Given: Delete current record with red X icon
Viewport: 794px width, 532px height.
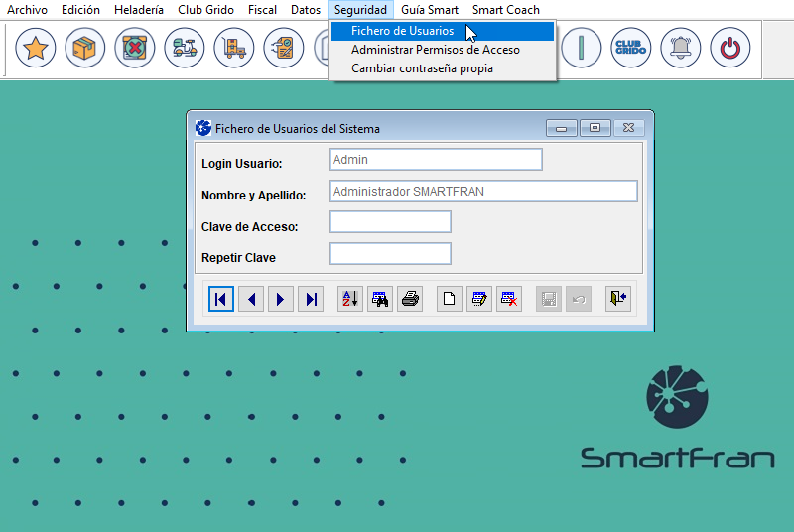Looking at the screenshot, I should click(x=509, y=299).
